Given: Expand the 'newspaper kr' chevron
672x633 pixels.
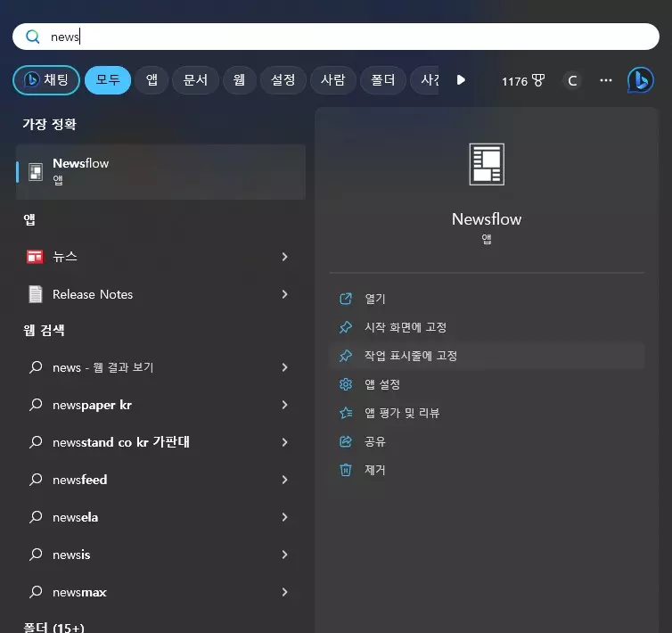Looking at the screenshot, I should click(x=284, y=405).
